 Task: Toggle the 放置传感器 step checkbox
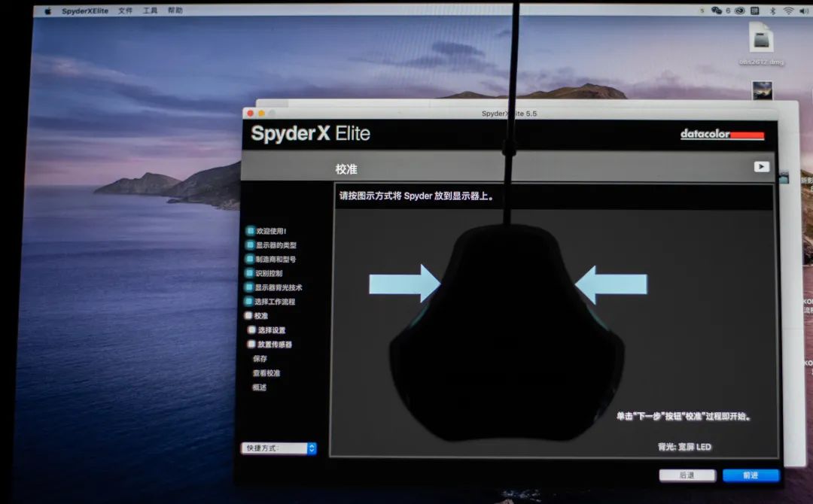coord(252,345)
